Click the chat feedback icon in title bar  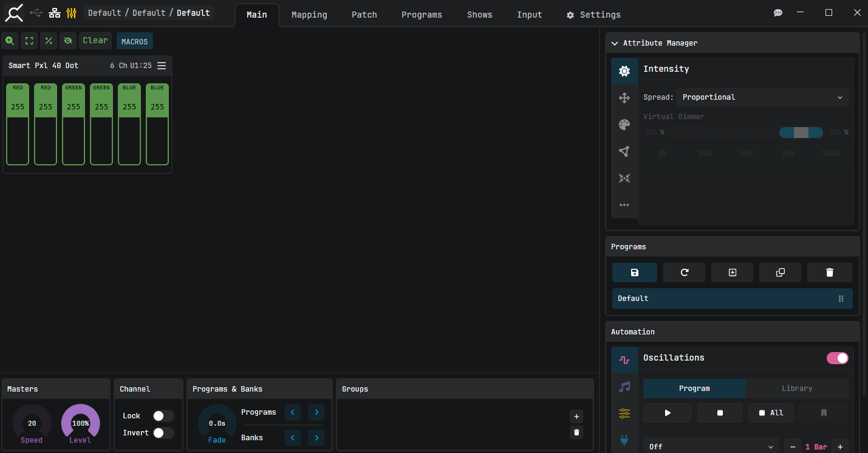(778, 13)
